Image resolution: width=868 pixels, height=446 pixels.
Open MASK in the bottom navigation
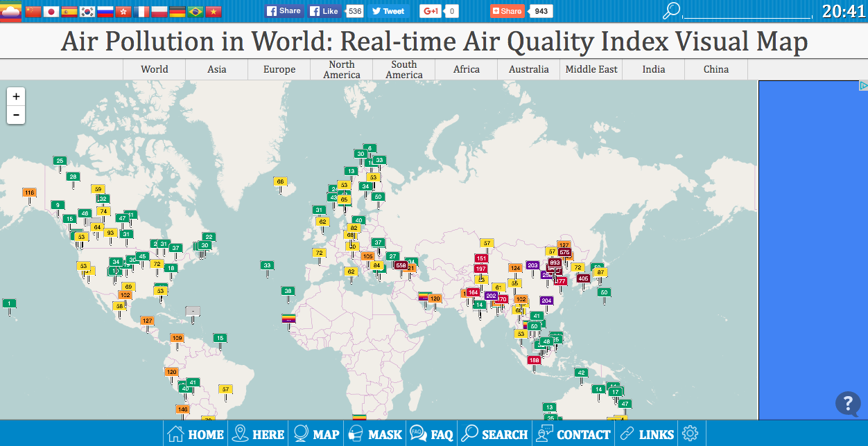[375, 434]
